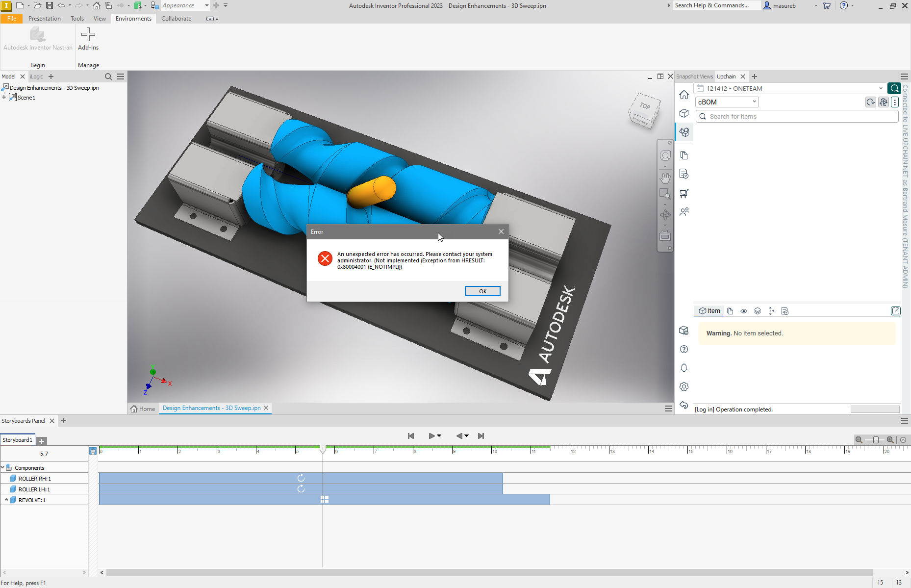The height and width of the screenshot is (588, 911).
Task: Toggle repeat on the ROLLER RH:1 track
Action: [x=301, y=478]
